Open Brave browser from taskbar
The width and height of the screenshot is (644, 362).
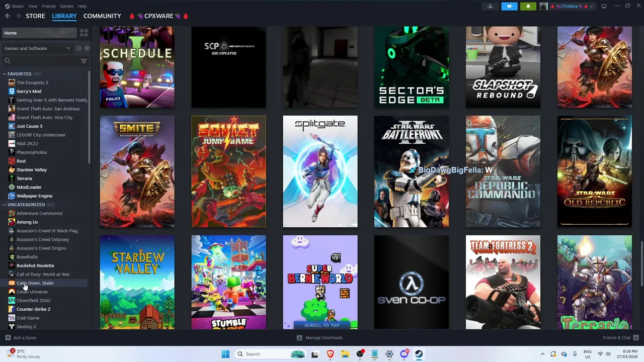pyautogui.click(x=330, y=354)
